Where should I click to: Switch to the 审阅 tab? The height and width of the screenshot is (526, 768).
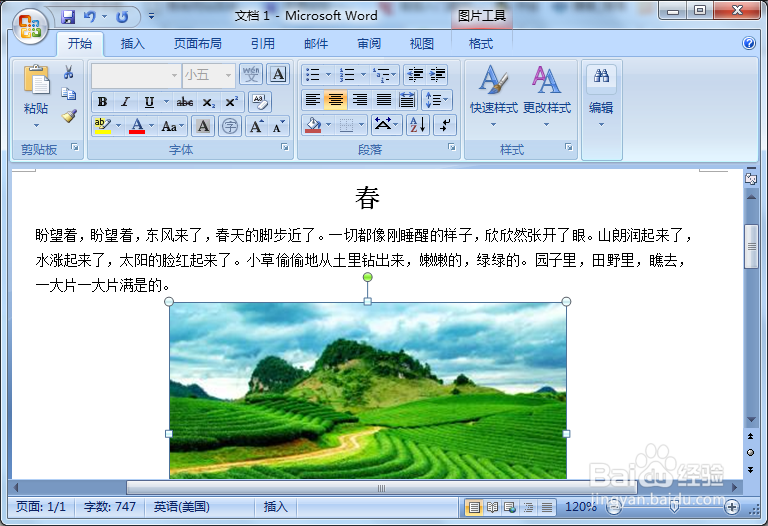[369, 44]
